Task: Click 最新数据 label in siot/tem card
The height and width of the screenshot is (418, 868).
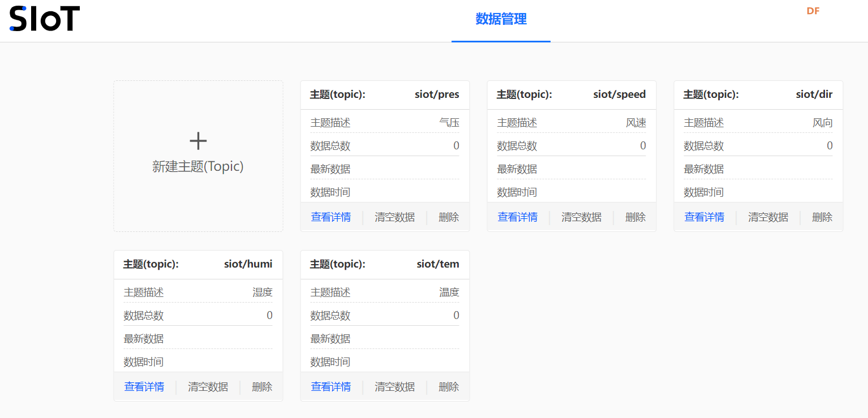Action: [330, 339]
